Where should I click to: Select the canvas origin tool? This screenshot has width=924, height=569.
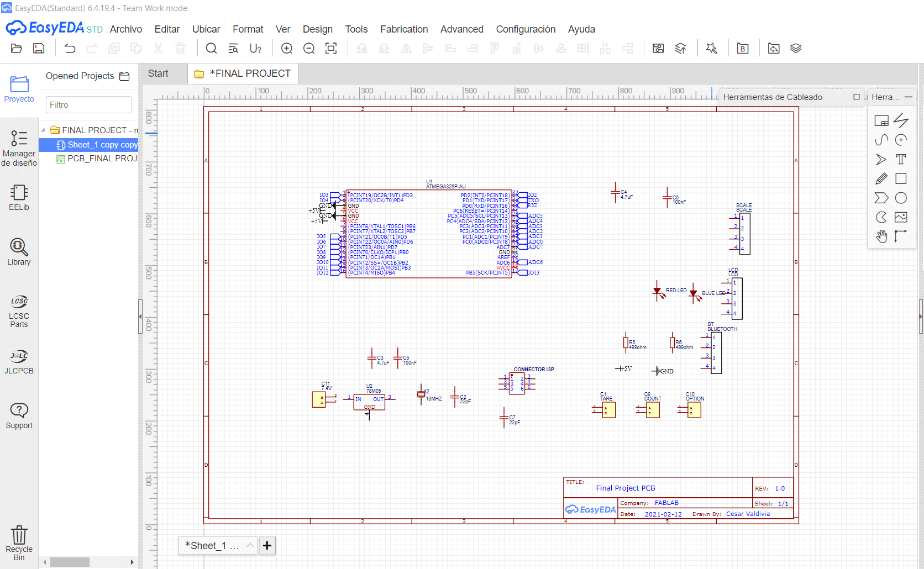[x=901, y=236]
